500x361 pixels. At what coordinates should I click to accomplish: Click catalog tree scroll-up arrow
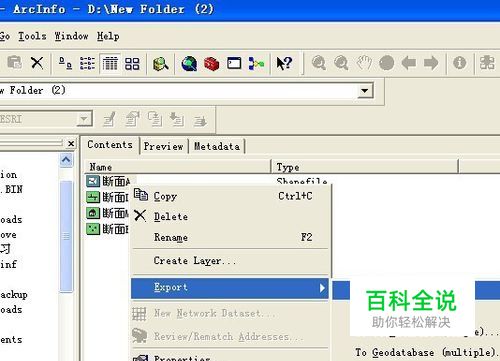click(x=66, y=160)
